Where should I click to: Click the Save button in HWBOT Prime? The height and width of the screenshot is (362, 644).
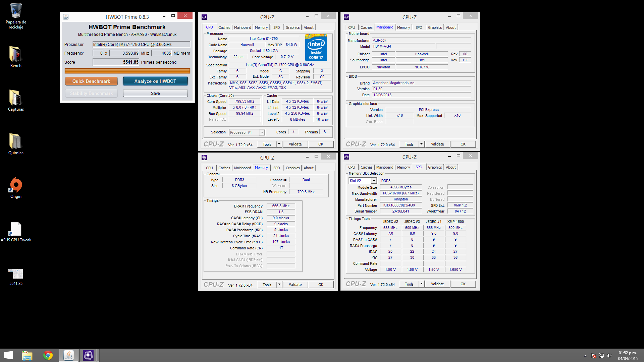tap(155, 94)
